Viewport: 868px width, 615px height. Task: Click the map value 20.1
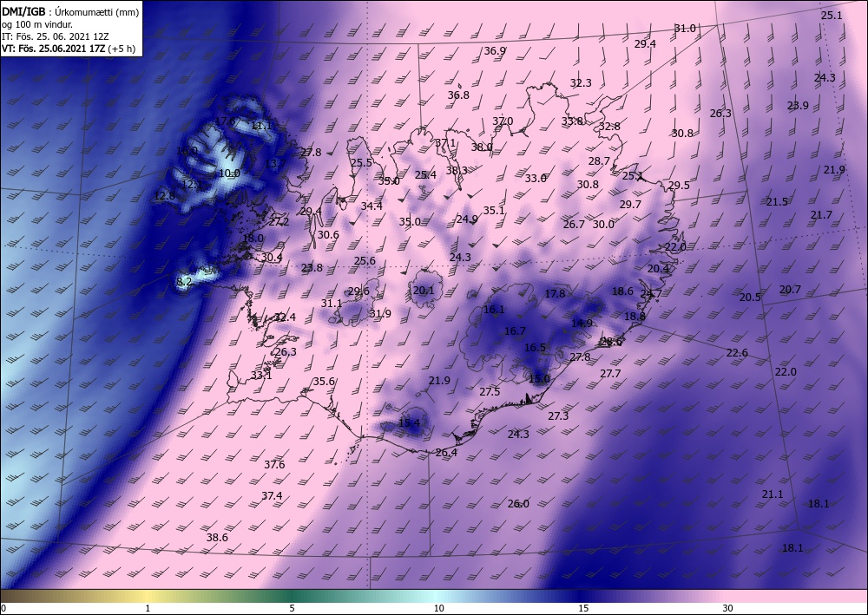click(424, 291)
